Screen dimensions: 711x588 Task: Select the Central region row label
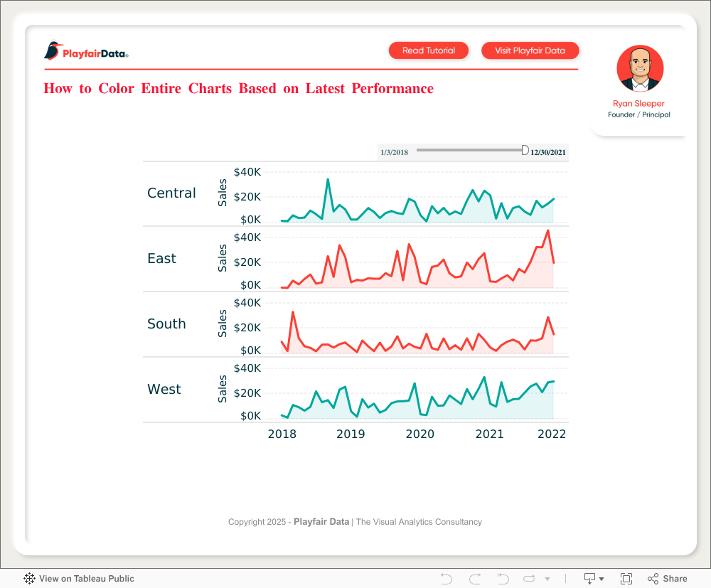pyautogui.click(x=171, y=193)
